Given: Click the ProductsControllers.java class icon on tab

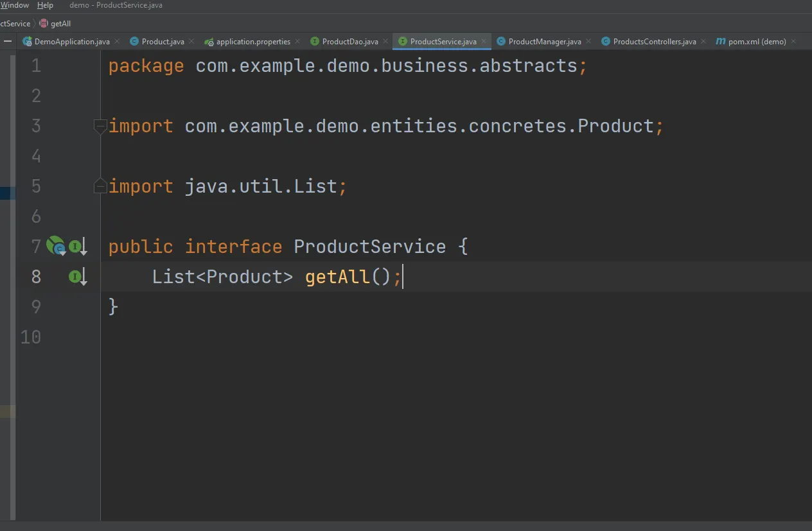Looking at the screenshot, I should [606, 42].
